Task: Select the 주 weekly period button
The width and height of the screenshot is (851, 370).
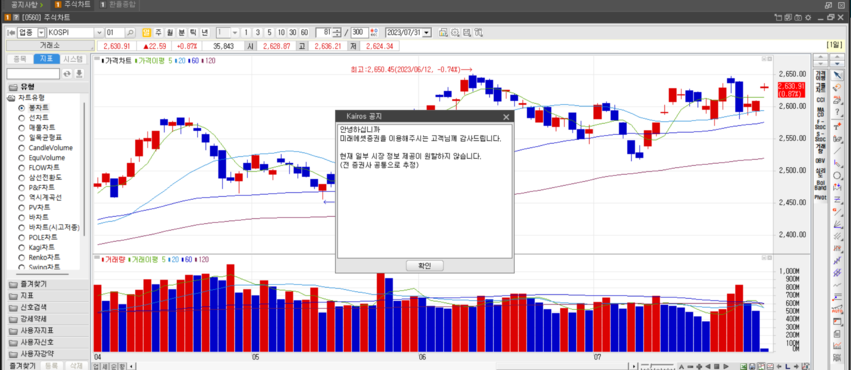Action: [x=158, y=33]
